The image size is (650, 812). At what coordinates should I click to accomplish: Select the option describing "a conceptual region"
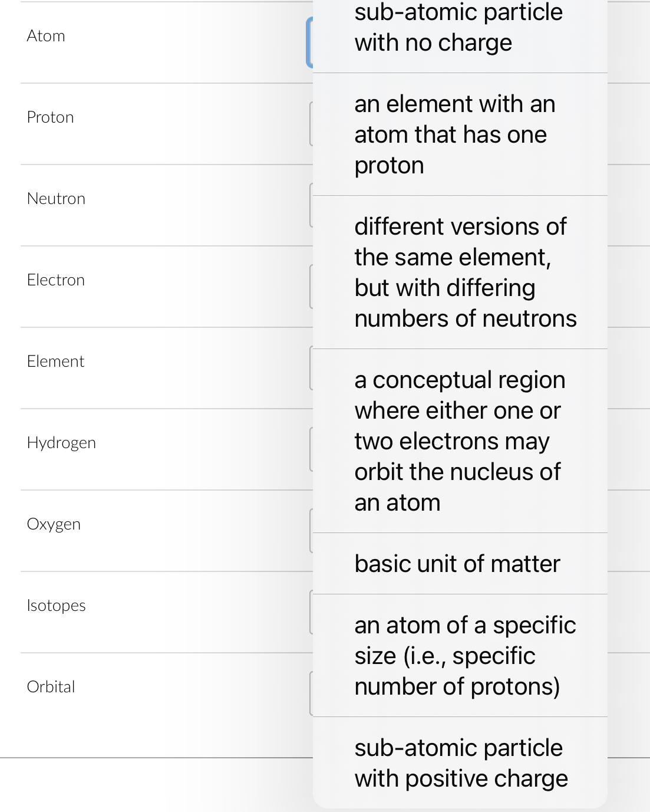tap(460, 441)
